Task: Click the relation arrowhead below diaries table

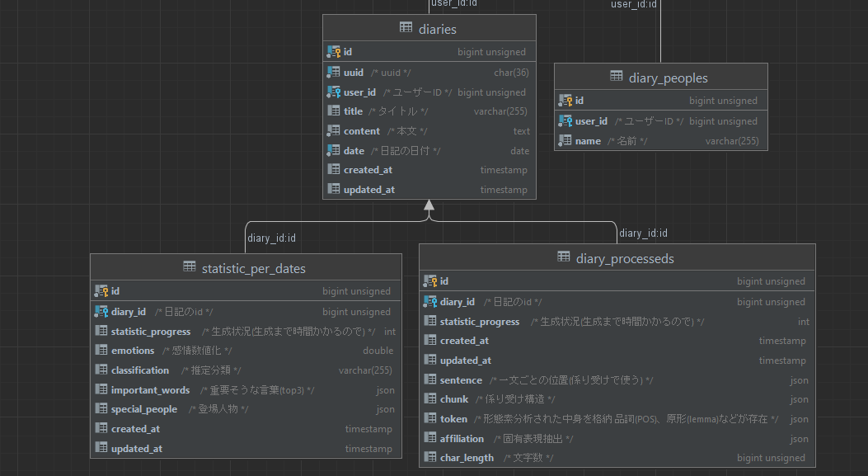Action: pyautogui.click(x=429, y=205)
